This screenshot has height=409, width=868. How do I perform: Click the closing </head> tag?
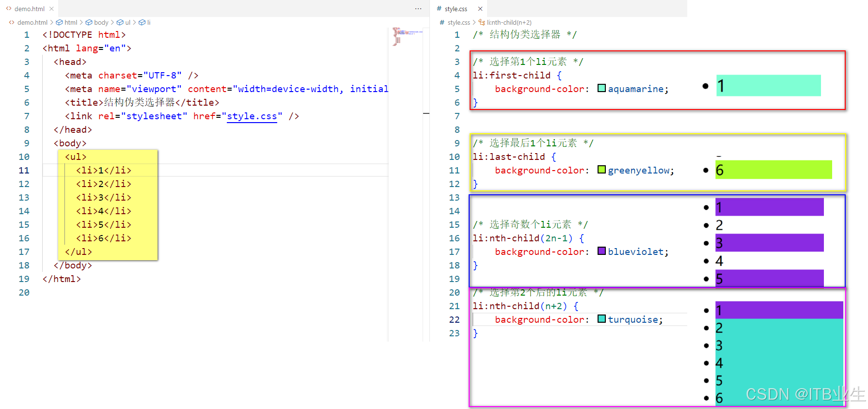tap(73, 130)
